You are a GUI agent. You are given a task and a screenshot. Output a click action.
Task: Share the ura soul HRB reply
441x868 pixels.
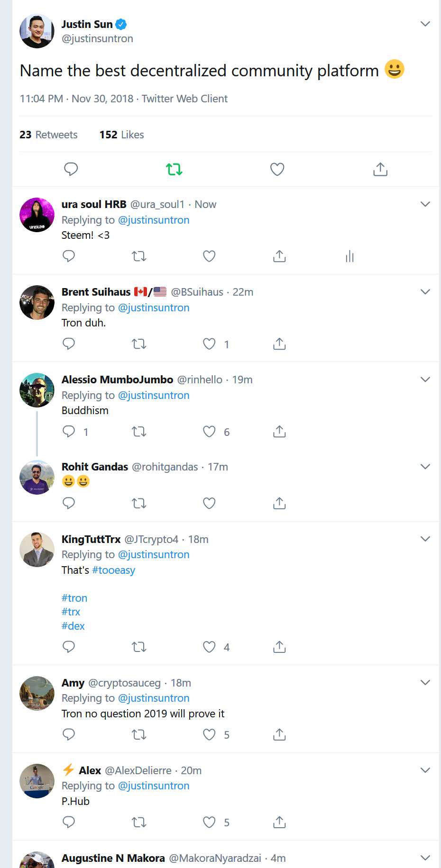279,256
